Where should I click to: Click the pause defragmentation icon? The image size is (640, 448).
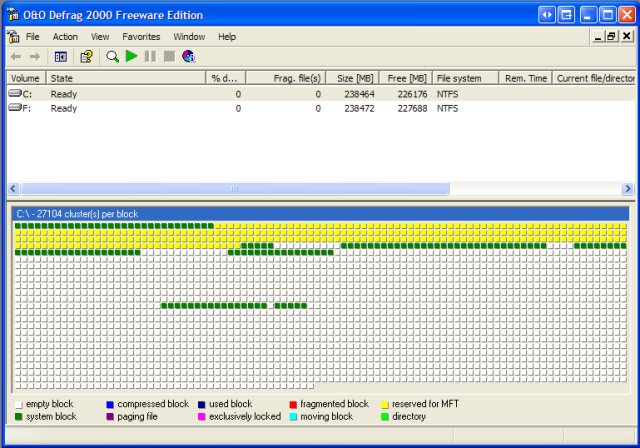click(150, 57)
